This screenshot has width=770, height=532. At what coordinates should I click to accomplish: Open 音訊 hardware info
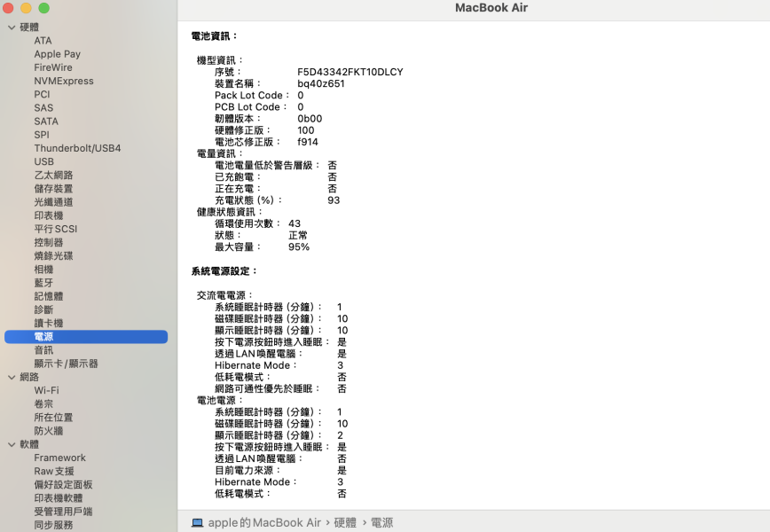click(x=43, y=350)
